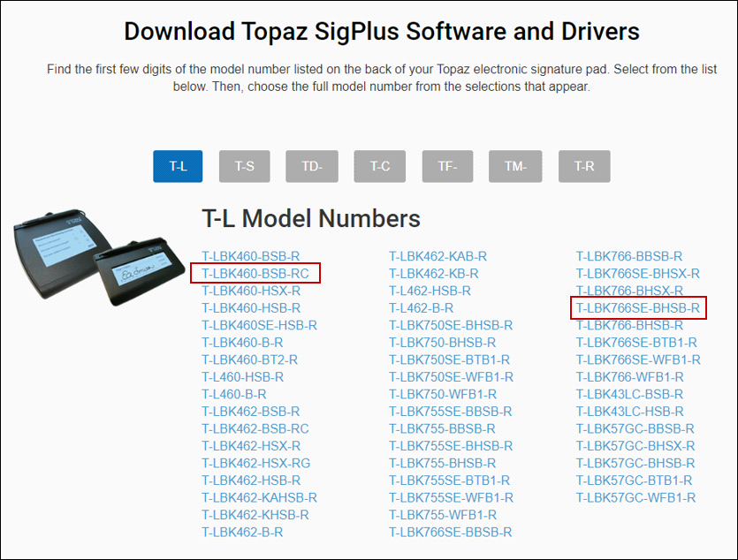The width and height of the screenshot is (738, 560).
Task: Click the T-LBK766SE-BHSB-R model
Action: 638,308
